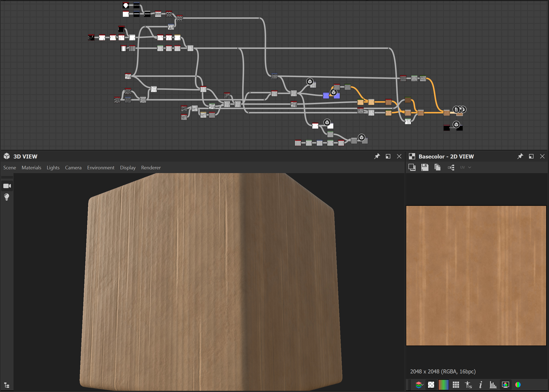Click the copy image icon in 2D view toolbar
The height and width of the screenshot is (392, 549).
[437, 167]
